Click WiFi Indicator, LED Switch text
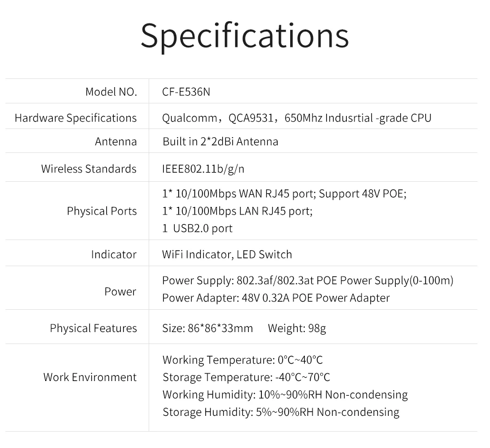This screenshot has height=448, width=490. [x=227, y=255]
